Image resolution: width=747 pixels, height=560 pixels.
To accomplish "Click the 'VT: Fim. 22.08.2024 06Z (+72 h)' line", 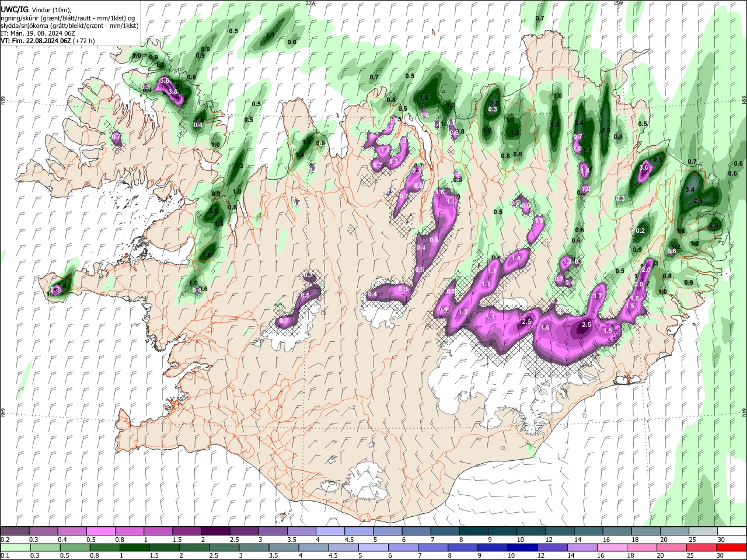I will pyautogui.click(x=48, y=41).
